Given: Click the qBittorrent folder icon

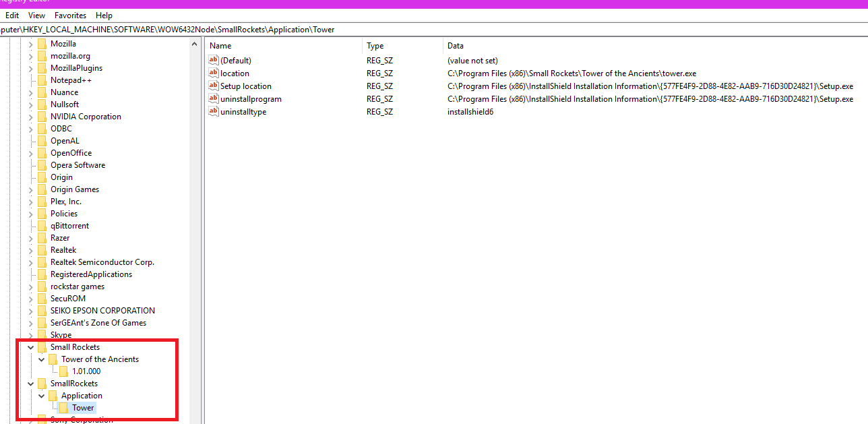Looking at the screenshot, I should (x=42, y=226).
